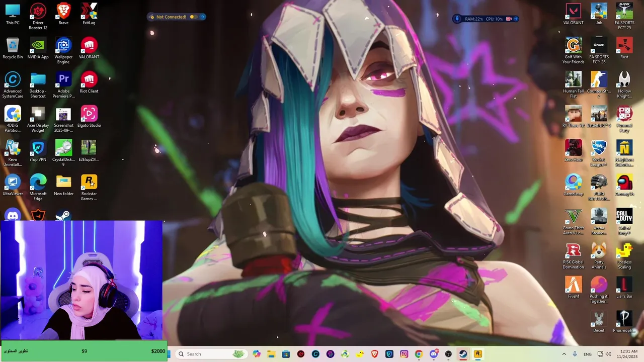Open Discord from the taskbar
Screen dimensions: 644x362
434,354
